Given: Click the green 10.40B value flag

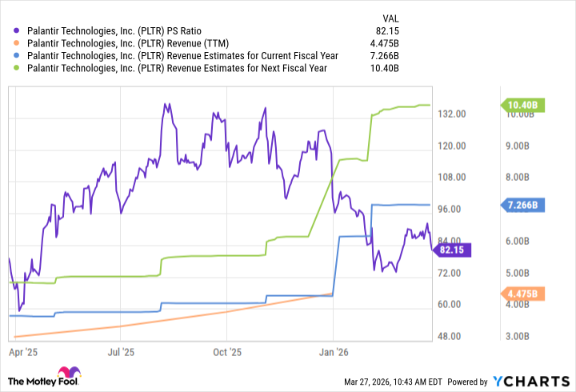Looking at the screenshot, I should point(522,105).
